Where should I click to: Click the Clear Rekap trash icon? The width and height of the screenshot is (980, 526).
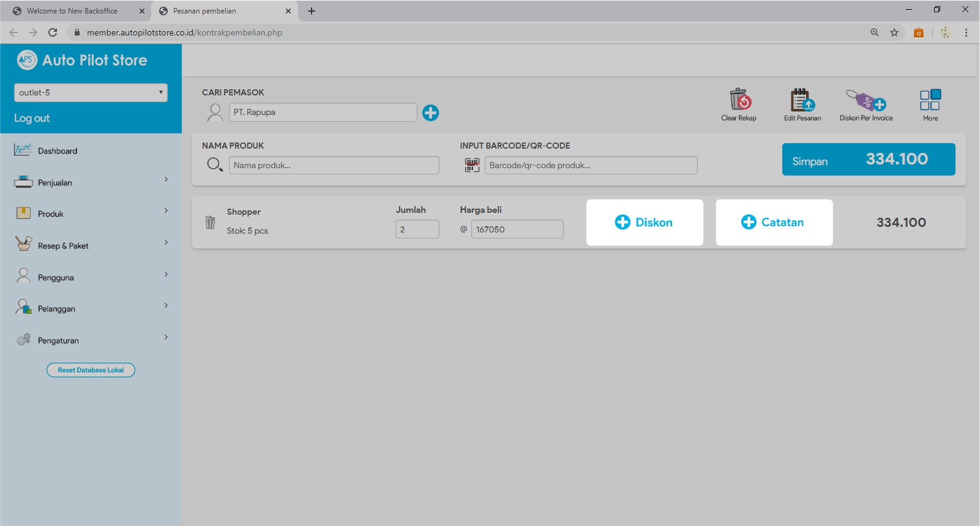point(739,100)
